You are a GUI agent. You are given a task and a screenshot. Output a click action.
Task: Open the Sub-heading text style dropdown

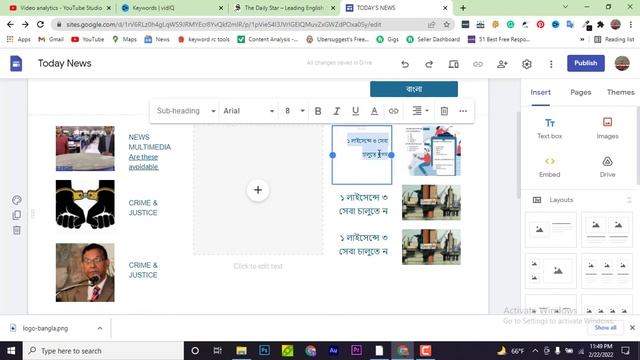click(x=186, y=111)
